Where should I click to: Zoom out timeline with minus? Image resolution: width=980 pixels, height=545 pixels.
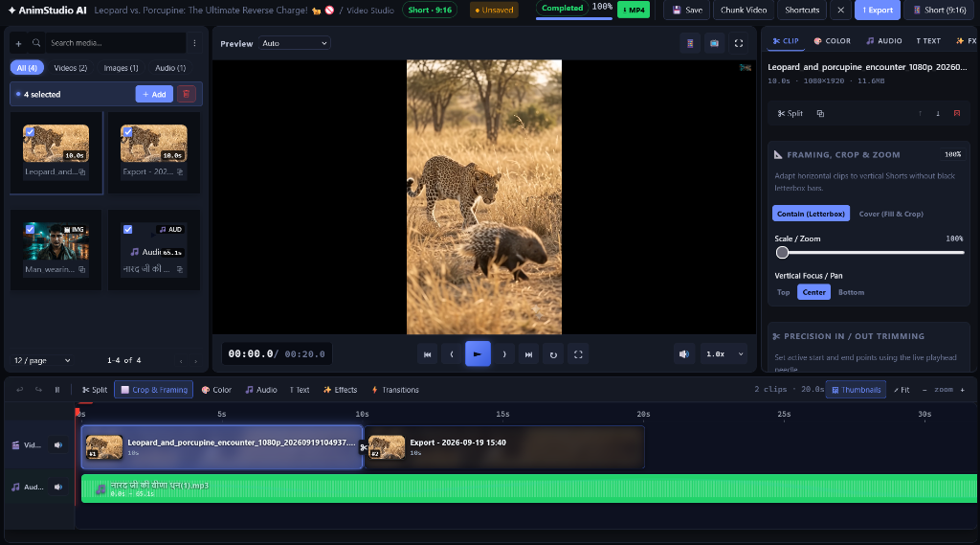pyautogui.click(x=924, y=389)
